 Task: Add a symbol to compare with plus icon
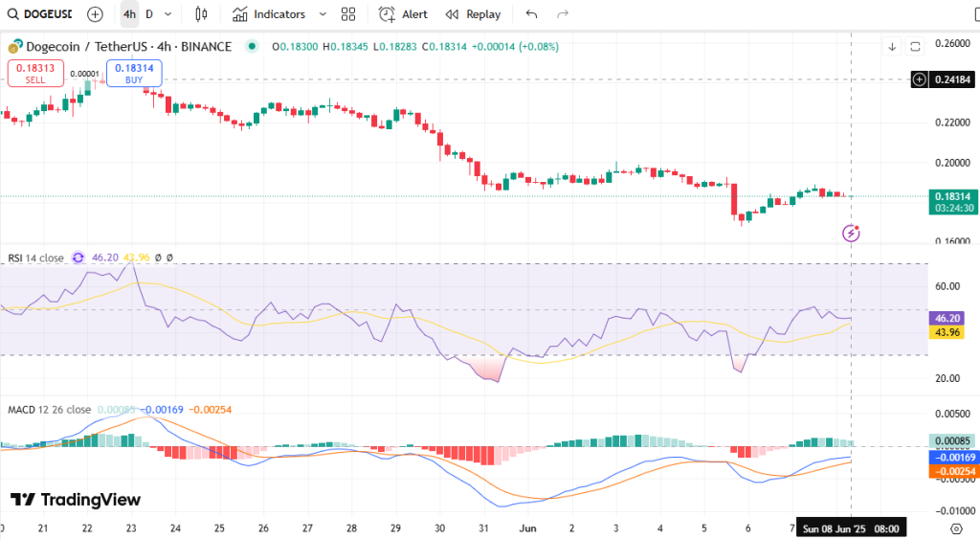click(95, 13)
